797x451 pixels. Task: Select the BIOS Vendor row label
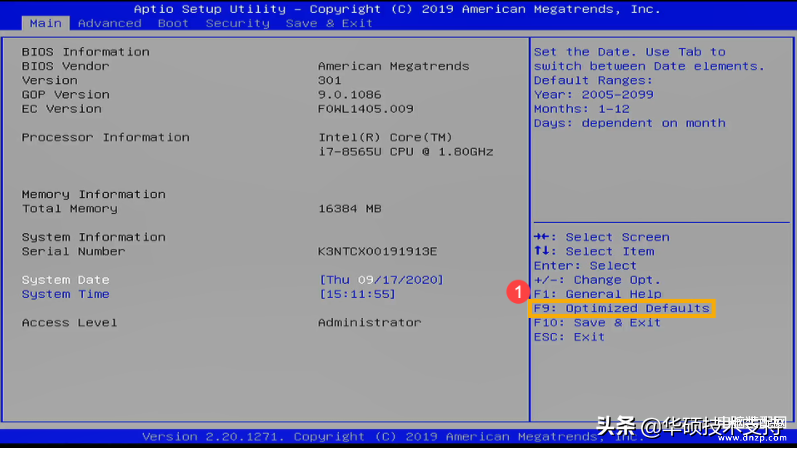tap(66, 66)
